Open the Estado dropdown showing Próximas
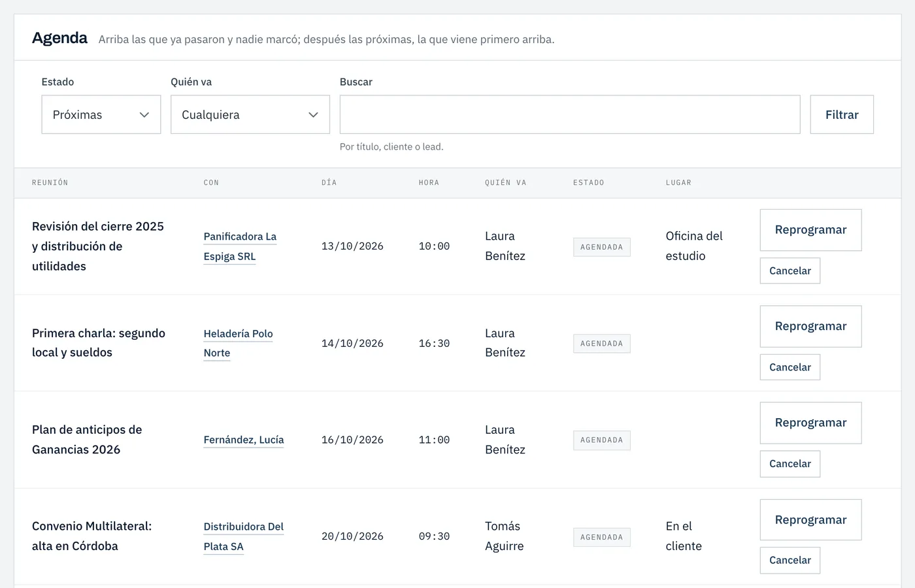The width and height of the screenshot is (915, 588). [101, 114]
